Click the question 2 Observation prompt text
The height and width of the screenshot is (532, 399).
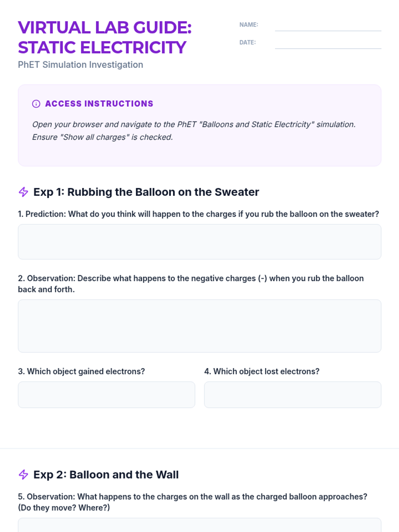(191, 284)
